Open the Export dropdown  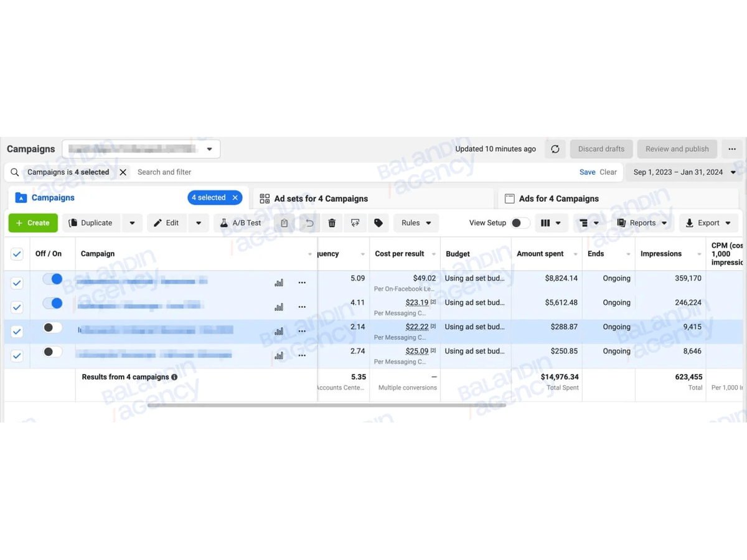tap(708, 223)
